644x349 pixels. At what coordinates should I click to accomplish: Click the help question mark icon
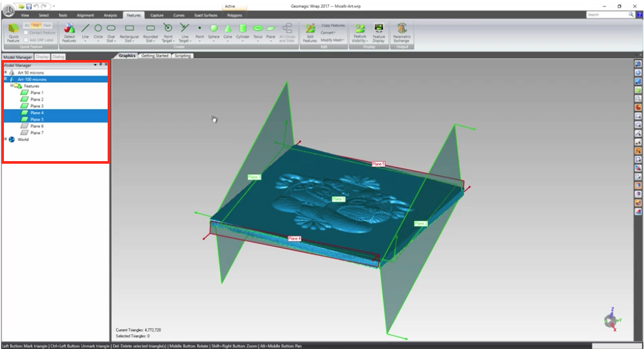click(x=640, y=15)
